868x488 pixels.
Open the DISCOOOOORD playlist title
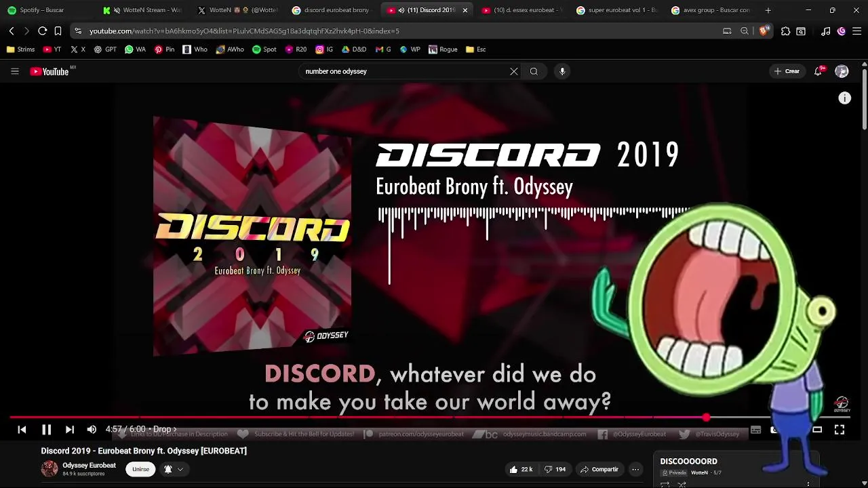[x=688, y=461]
